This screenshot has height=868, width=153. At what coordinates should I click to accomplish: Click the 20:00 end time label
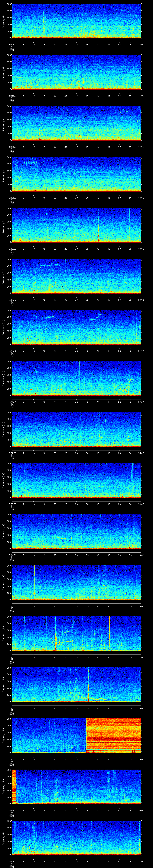(141, 300)
